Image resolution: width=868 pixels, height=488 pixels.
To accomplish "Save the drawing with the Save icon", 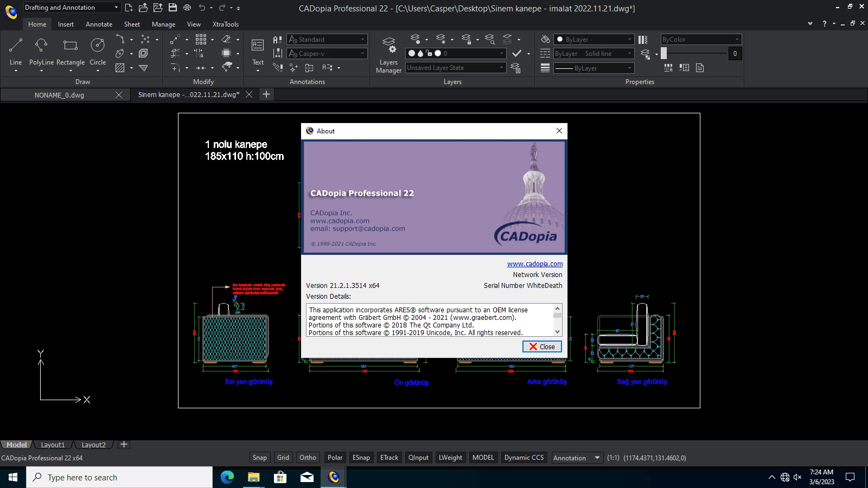I will (x=173, y=8).
